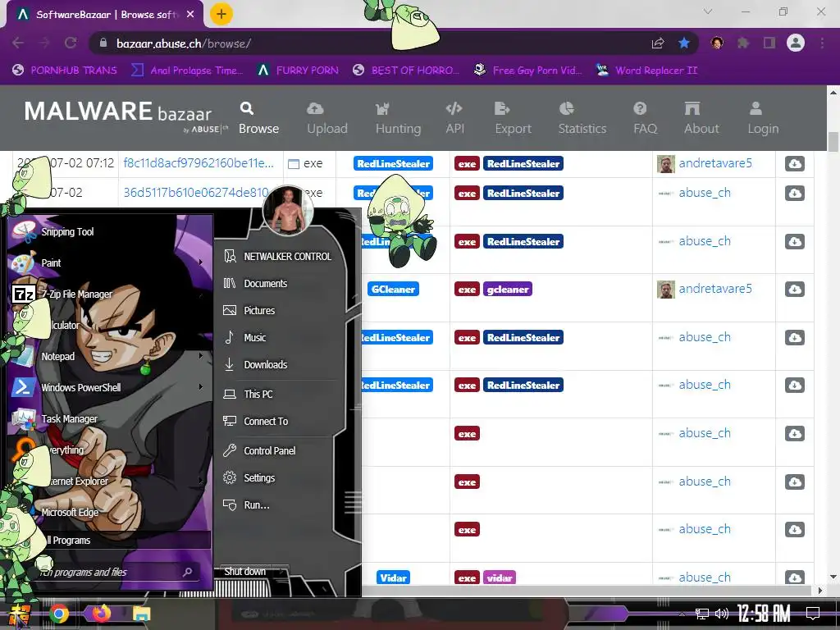Image resolution: width=840 pixels, height=630 pixels.
Task: Open a new browser tab
Action: [x=221, y=14]
